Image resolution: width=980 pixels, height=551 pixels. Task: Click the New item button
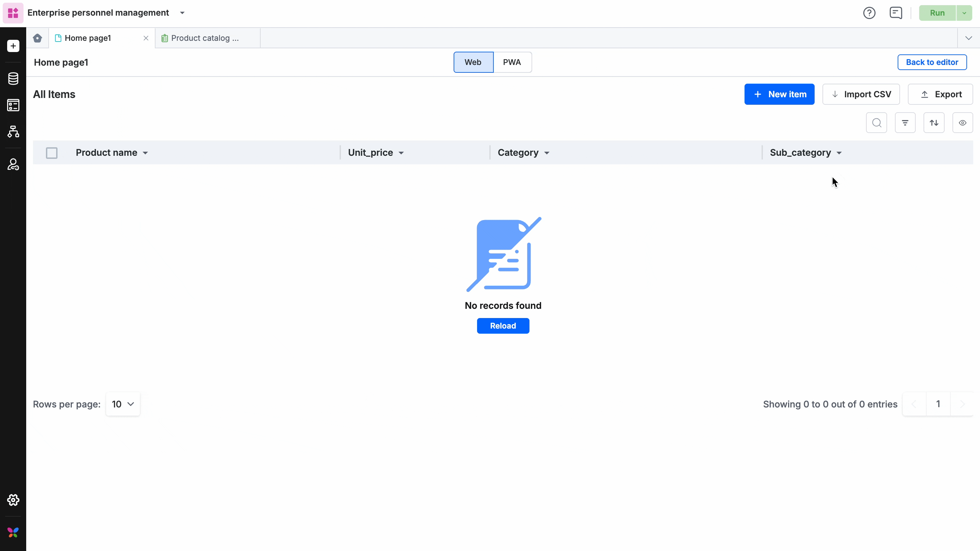tap(779, 94)
